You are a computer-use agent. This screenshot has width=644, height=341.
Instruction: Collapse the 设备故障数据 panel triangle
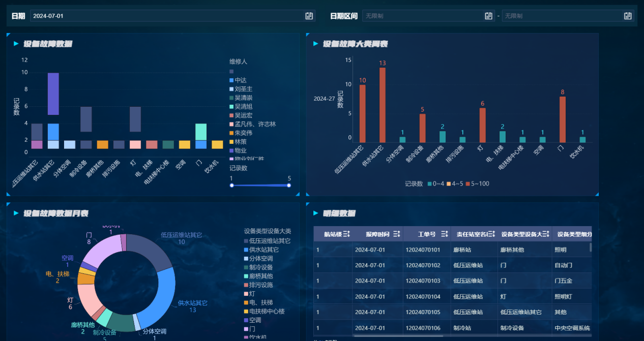pyautogui.click(x=16, y=44)
